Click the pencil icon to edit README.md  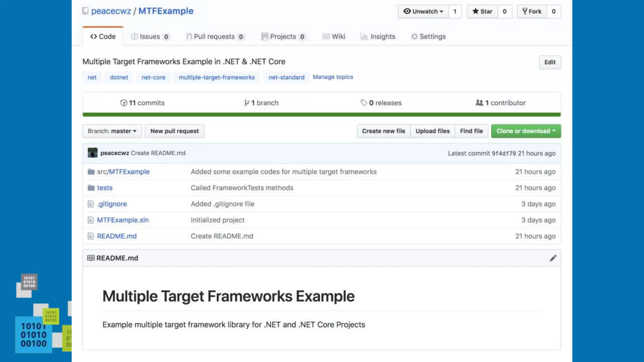(553, 258)
